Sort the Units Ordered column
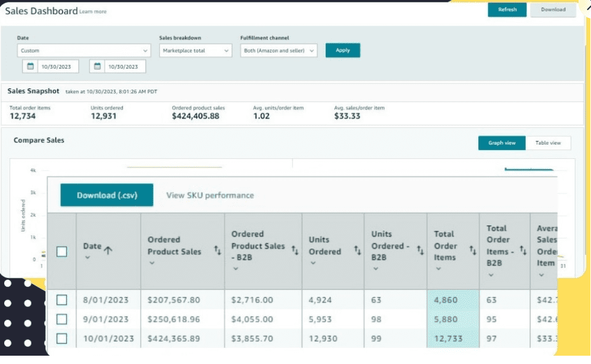Screen dimensions: 591x364 [357, 251]
